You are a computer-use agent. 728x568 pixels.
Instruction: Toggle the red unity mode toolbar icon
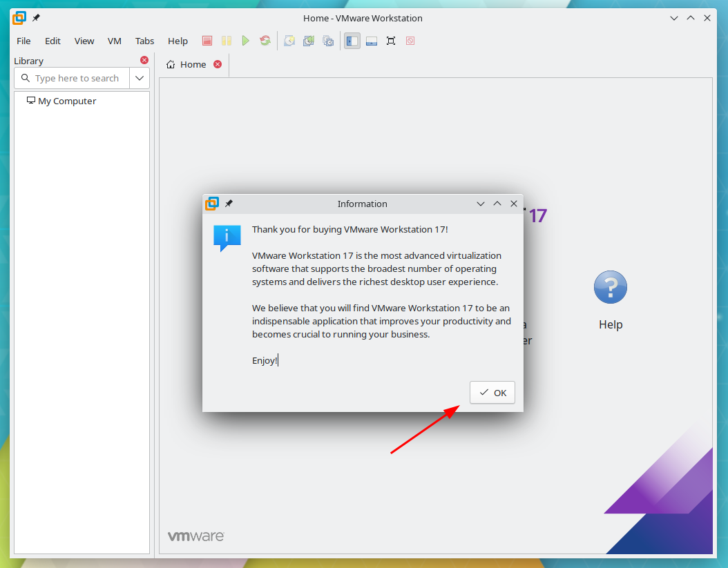click(410, 41)
